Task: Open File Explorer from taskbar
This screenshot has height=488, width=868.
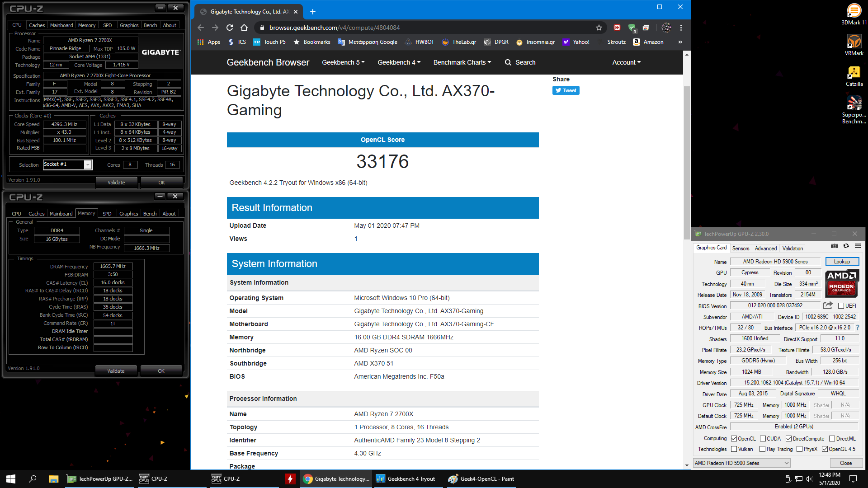Action: 53,479
